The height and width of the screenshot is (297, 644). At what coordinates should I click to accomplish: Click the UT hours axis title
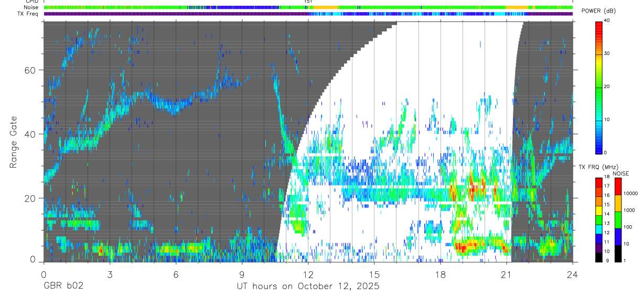[307, 286]
